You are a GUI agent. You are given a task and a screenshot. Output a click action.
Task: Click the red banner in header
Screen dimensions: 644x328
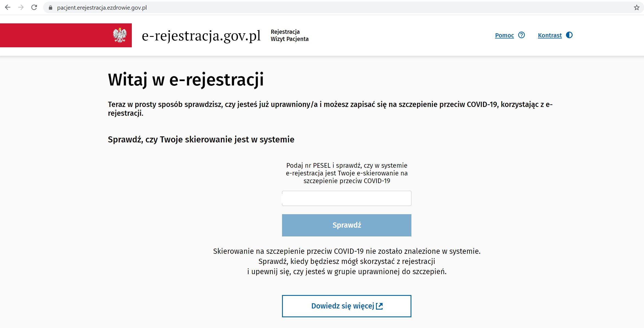coord(55,35)
